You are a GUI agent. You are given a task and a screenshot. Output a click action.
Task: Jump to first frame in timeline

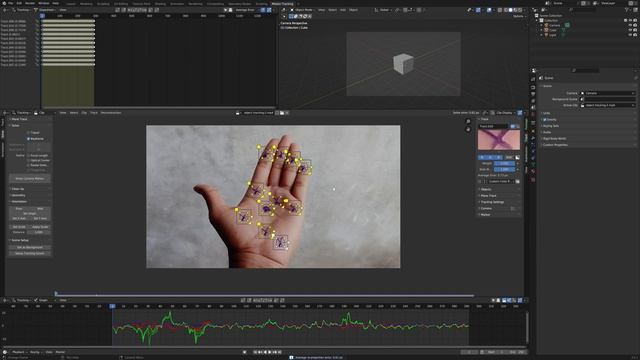pyautogui.click(x=255, y=352)
